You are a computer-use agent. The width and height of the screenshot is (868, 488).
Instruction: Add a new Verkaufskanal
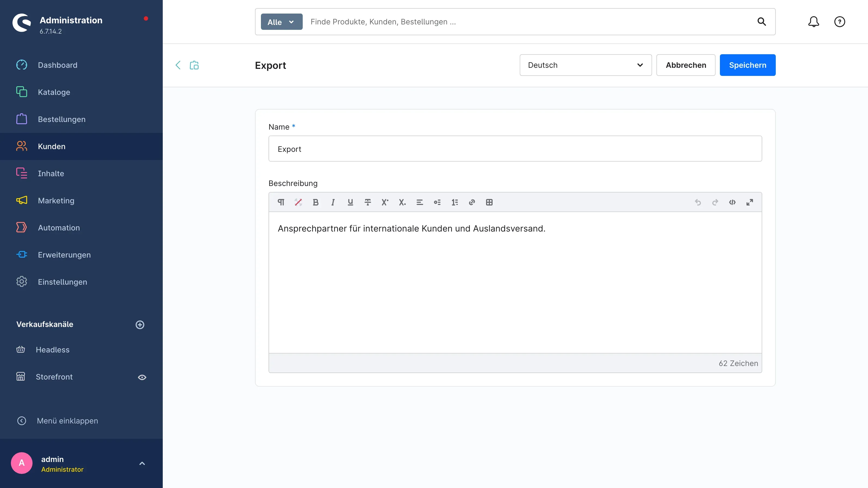click(140, 325)
